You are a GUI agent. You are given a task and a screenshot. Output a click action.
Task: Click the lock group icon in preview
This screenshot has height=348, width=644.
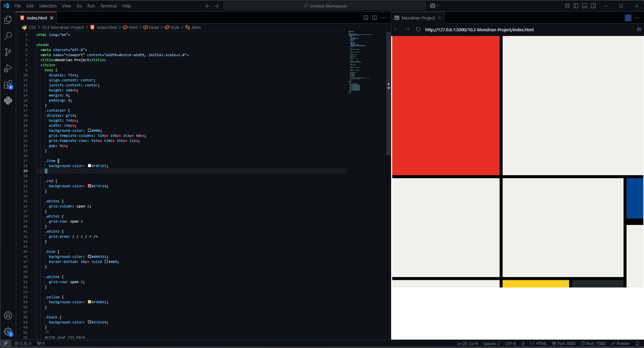(x=628, y=18)
